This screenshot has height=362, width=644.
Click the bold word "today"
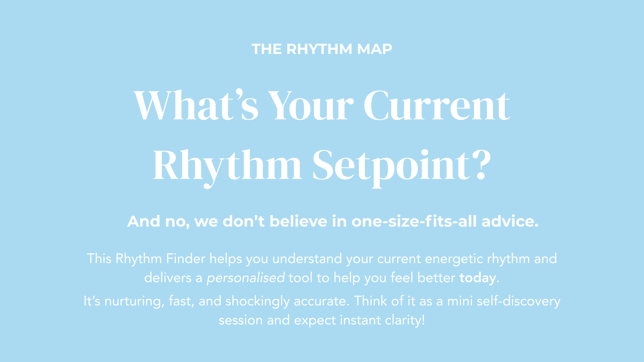tap(478, 278)
